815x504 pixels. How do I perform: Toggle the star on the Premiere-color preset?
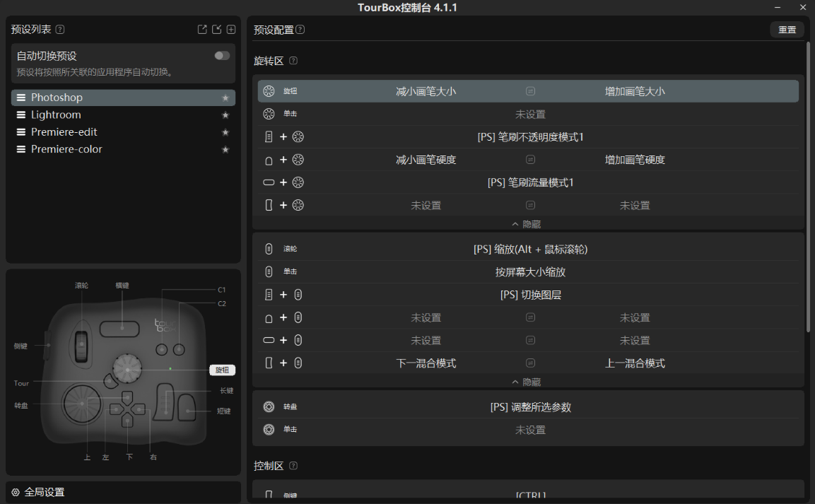coord(225,149)
